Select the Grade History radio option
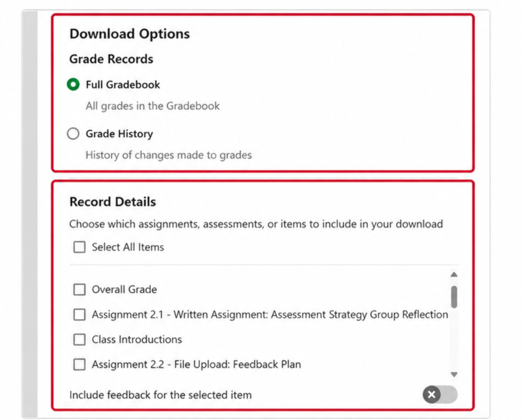The height and width of the screenshot is (420, 523). 73,134
